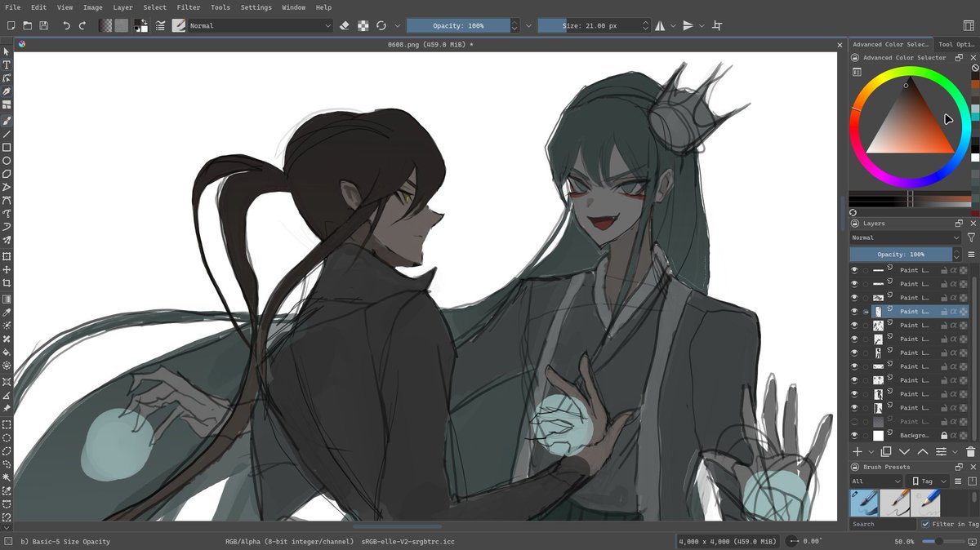The width and height of the screenshot is (980, 550).
Task: Toggle the Background layer's lock icon
Action: click(944, 436)
